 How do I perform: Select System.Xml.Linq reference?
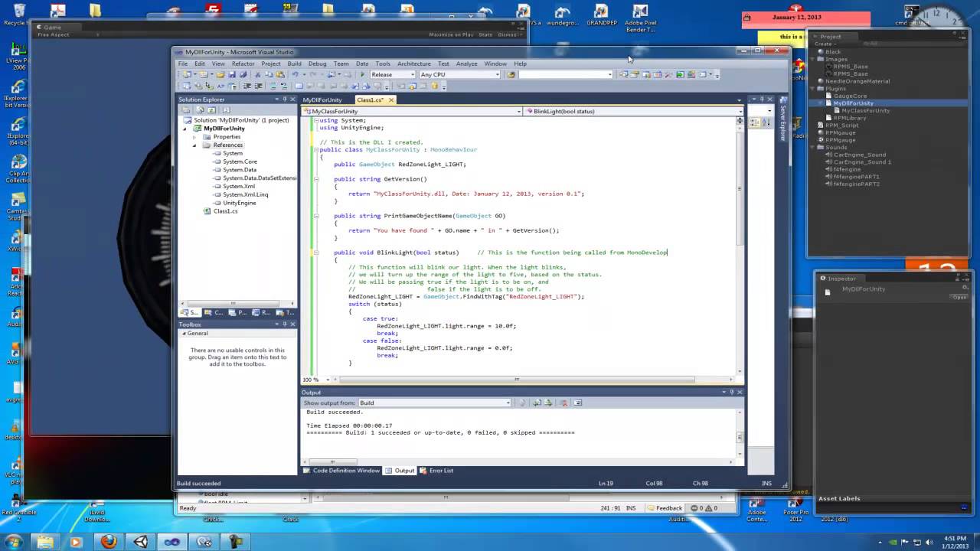[245, 194]
